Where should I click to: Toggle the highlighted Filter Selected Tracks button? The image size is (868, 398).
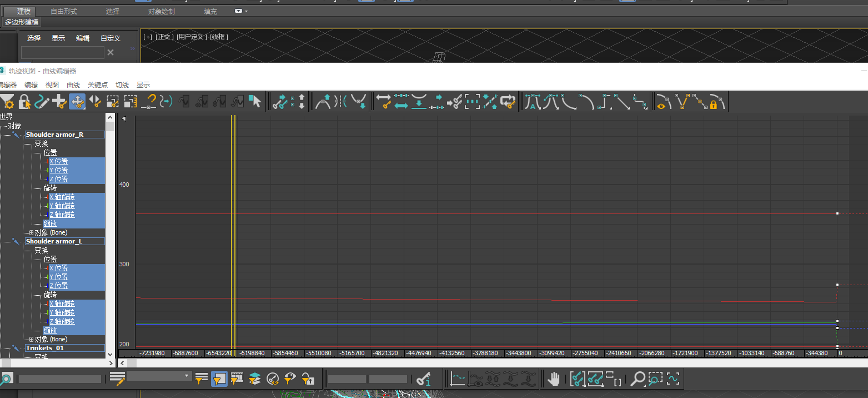click(x=219, y=379)
